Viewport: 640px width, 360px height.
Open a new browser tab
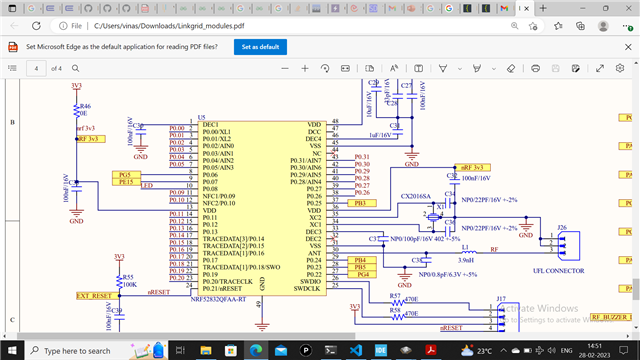click(x=543, y=8)
